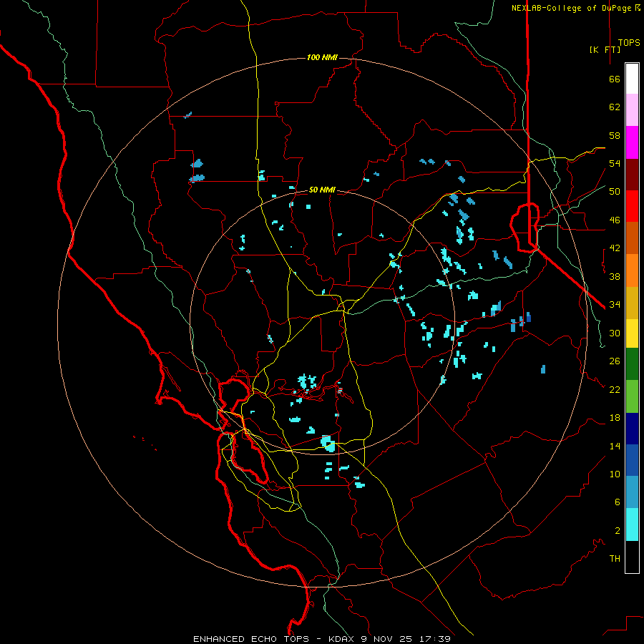644x644 pixels.
Task: Click the 2 legend value
Action: [618, 531]
